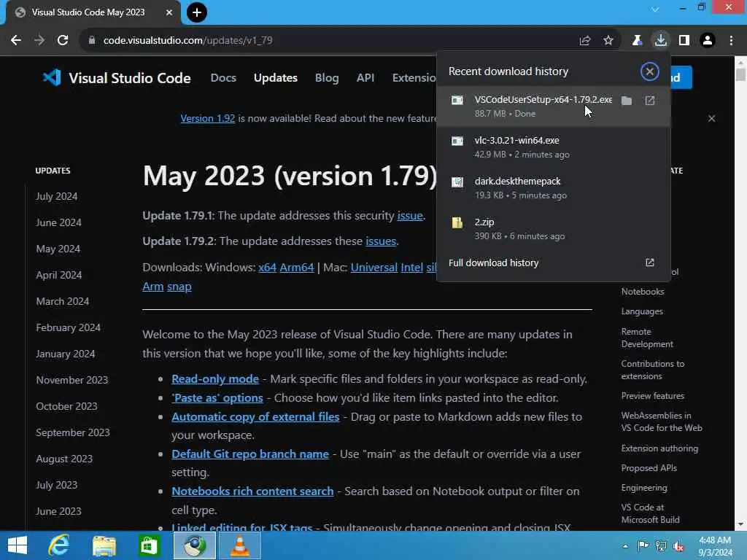Open dark.deskthemepack download entry
The image size is (747, 560).
coord(554,188)
